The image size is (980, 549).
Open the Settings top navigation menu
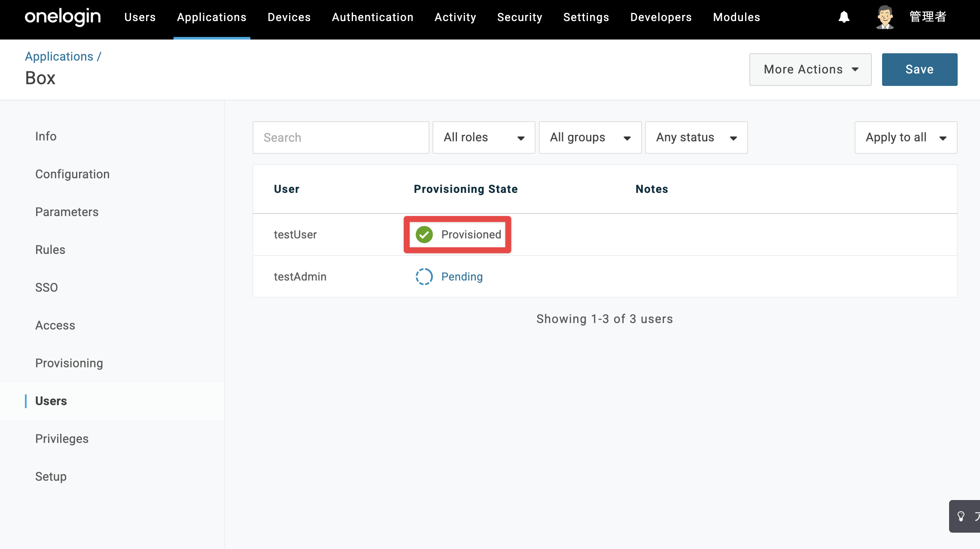click(586, 17)
